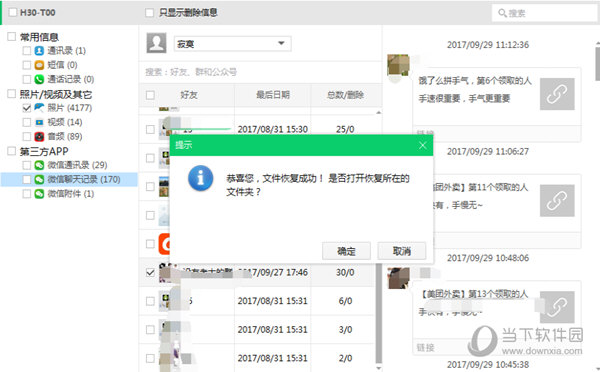The height and width of the screenshot is (372, 600).
Task: Uncheck the 照片 (4177) checkbox
Action: [x=26, y=108]
